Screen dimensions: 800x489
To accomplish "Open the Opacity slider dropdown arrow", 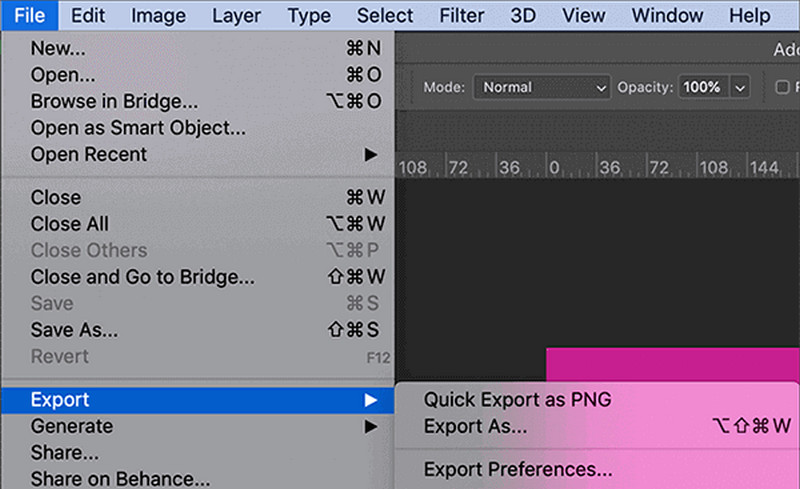I will (741, 88).
